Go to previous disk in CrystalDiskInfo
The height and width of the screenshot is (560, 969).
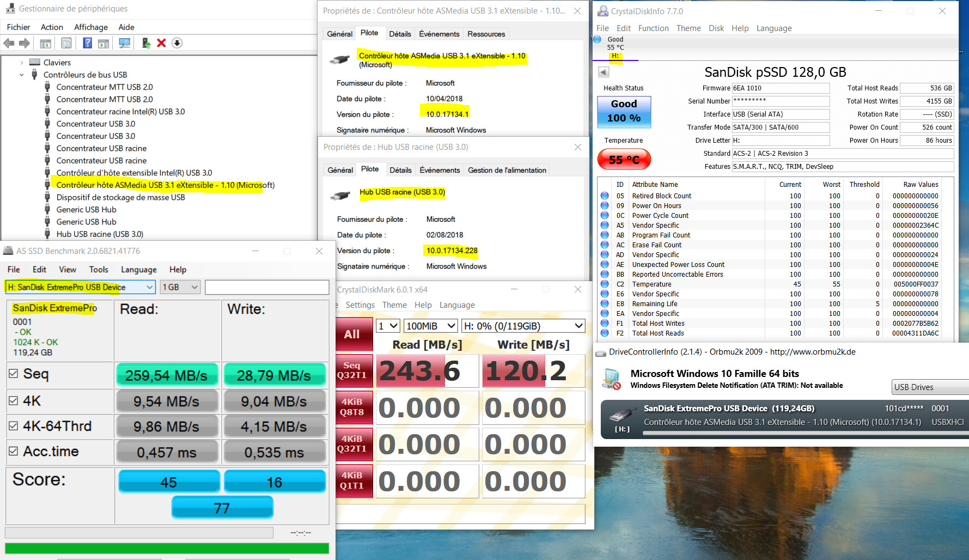pyautogui.click(x=603, y=72)
